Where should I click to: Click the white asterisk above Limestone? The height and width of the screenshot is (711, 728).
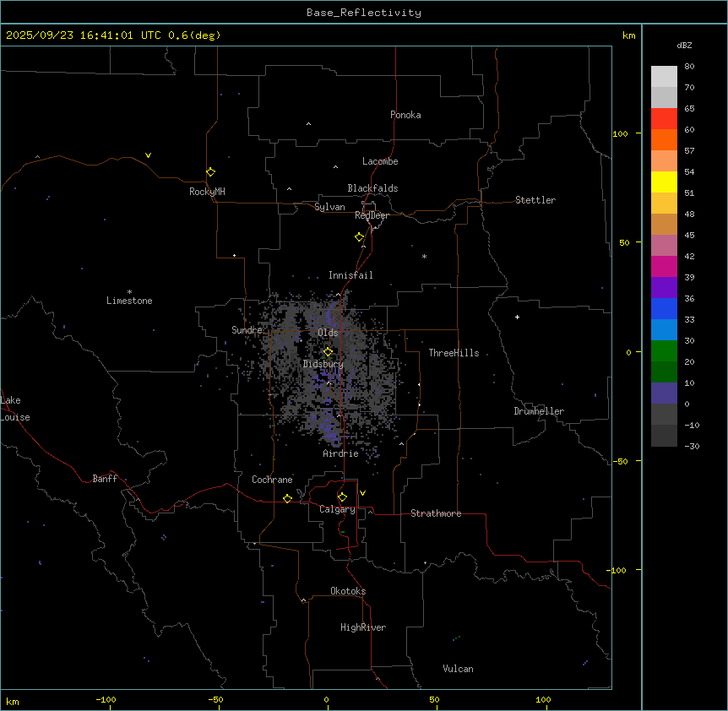click(x=129, y=291)
